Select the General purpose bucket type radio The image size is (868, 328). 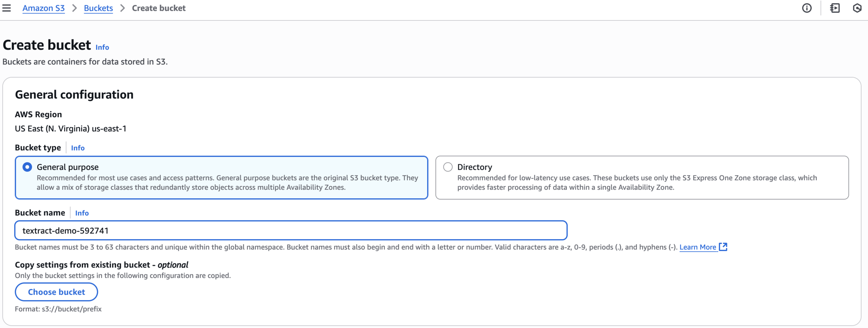[x=27, y=167]
